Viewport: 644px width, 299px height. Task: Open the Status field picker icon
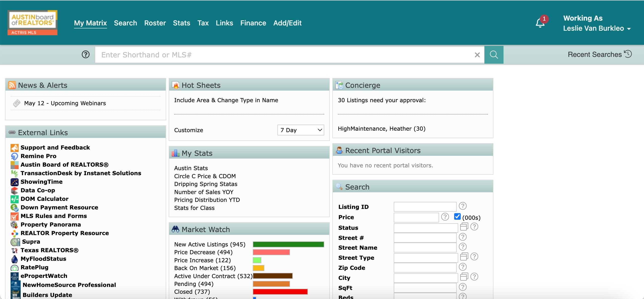click(464, 227)
